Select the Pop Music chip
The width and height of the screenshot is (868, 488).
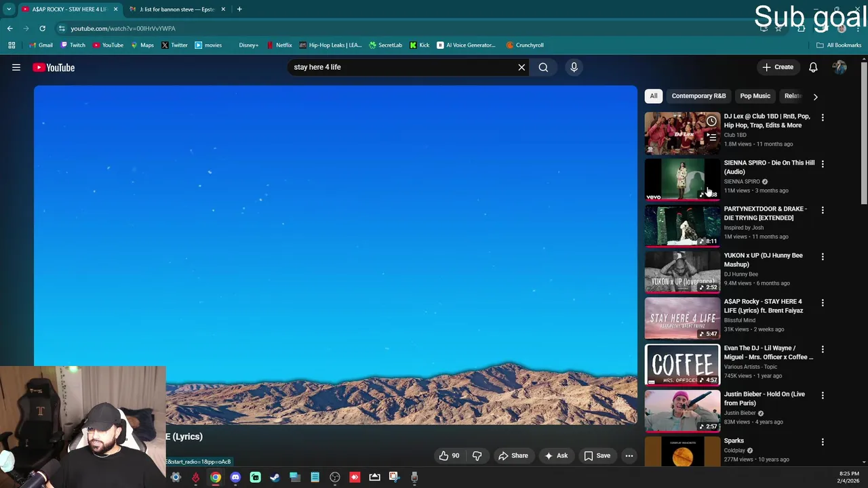pos(755,96)
